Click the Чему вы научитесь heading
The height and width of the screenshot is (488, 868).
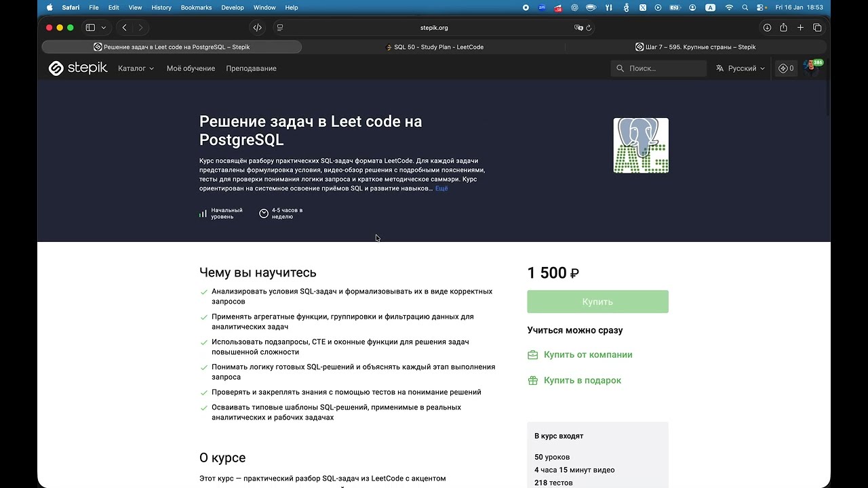click(x=258, y=272)
